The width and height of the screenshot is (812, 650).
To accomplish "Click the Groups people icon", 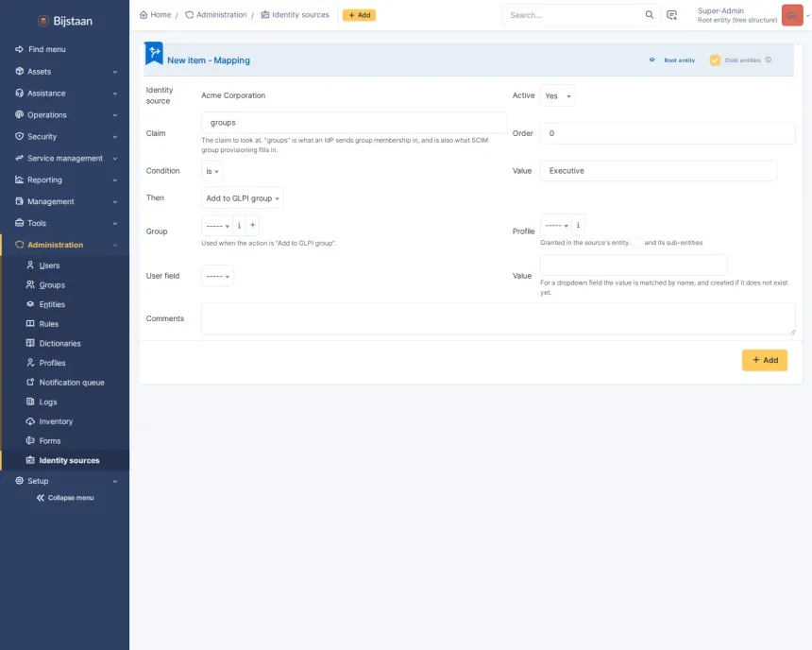I will click(30, 284).
